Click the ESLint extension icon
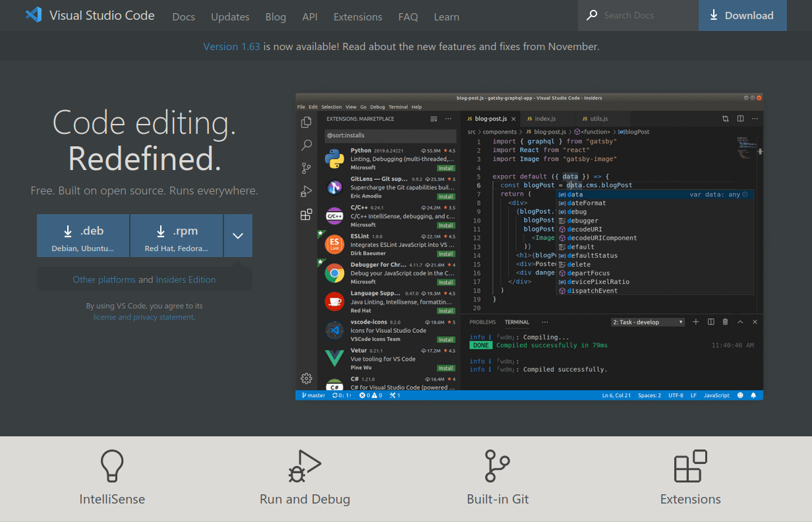The height and width of the screenshot is (522, 812). tap(335, 245)
